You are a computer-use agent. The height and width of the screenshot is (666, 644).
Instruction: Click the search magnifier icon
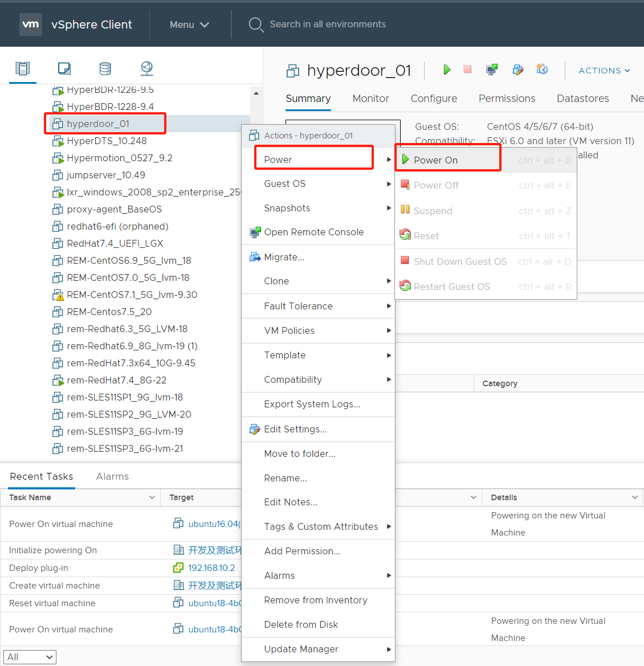point(256,24)
